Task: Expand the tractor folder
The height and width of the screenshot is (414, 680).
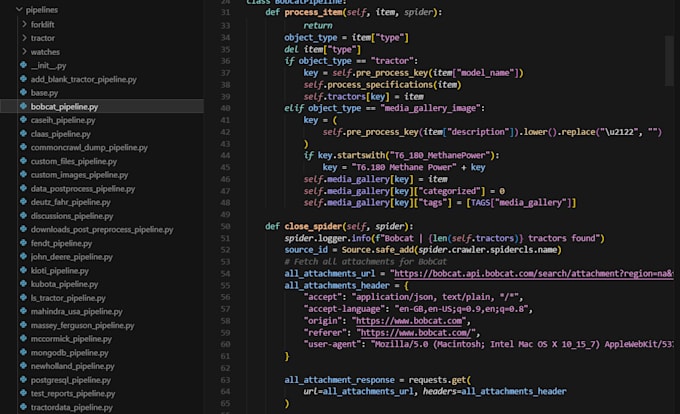Action: 25,38
